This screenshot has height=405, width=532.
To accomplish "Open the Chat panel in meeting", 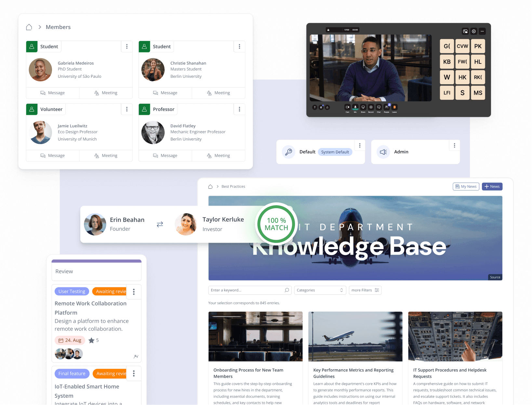I will (379, 107).
